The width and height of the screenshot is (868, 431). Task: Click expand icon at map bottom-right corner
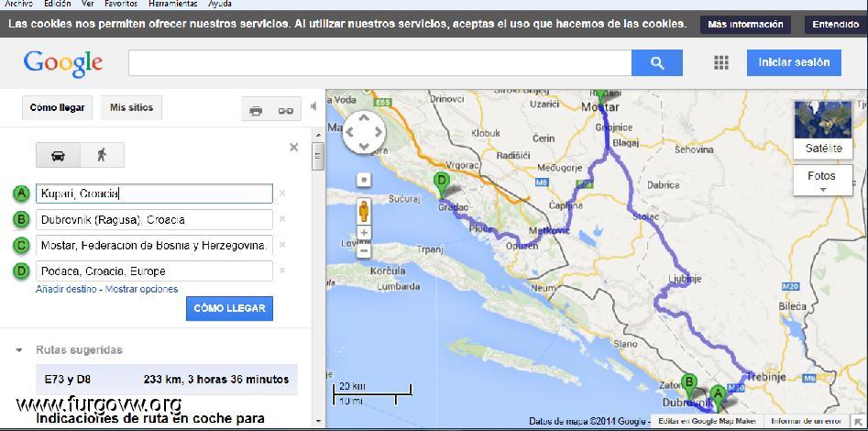[x=858, y=422]
